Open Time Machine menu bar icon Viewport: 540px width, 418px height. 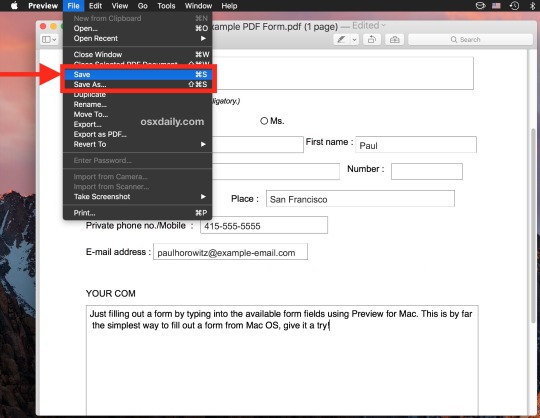pyautogui.click(x=514, y=6)
